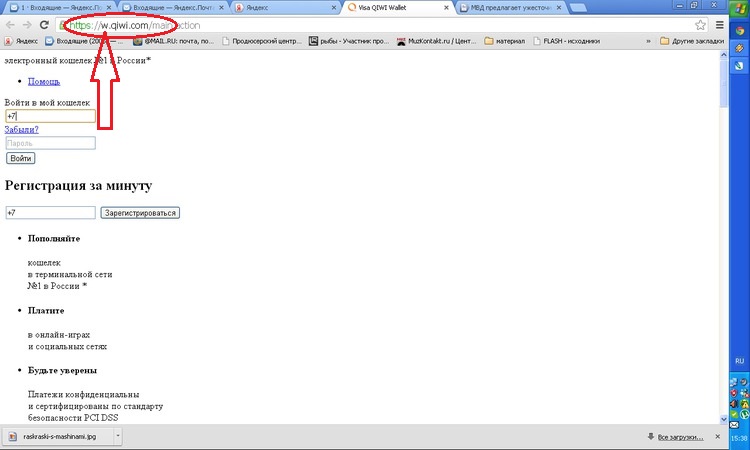750x450 pixels.
Task: Open the RU language indicator
Action: pyautogui.click(x=739, y=361)
